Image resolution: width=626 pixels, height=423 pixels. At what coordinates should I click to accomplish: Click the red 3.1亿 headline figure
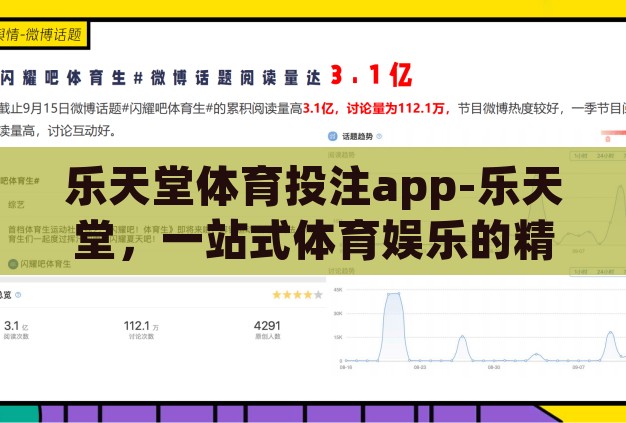371,75
